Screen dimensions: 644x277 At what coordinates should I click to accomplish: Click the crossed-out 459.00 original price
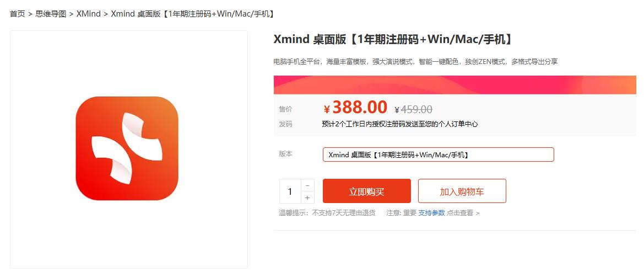(x=416, y=109)
